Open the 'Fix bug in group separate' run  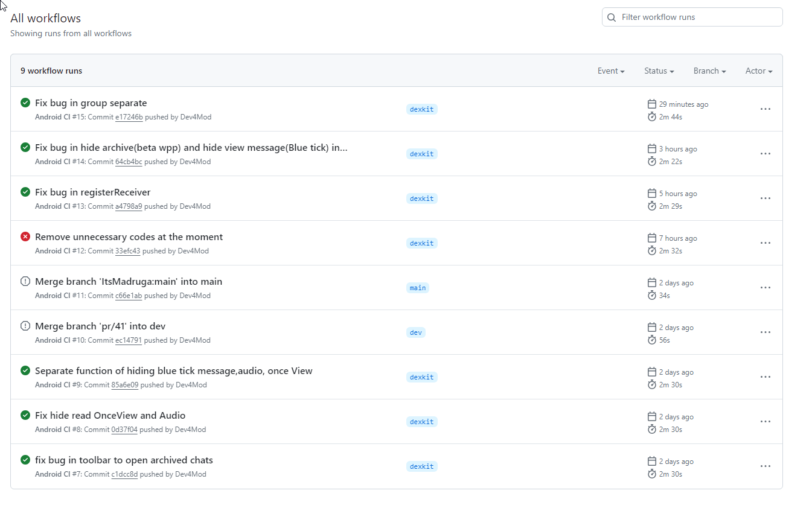click(91, 103)
